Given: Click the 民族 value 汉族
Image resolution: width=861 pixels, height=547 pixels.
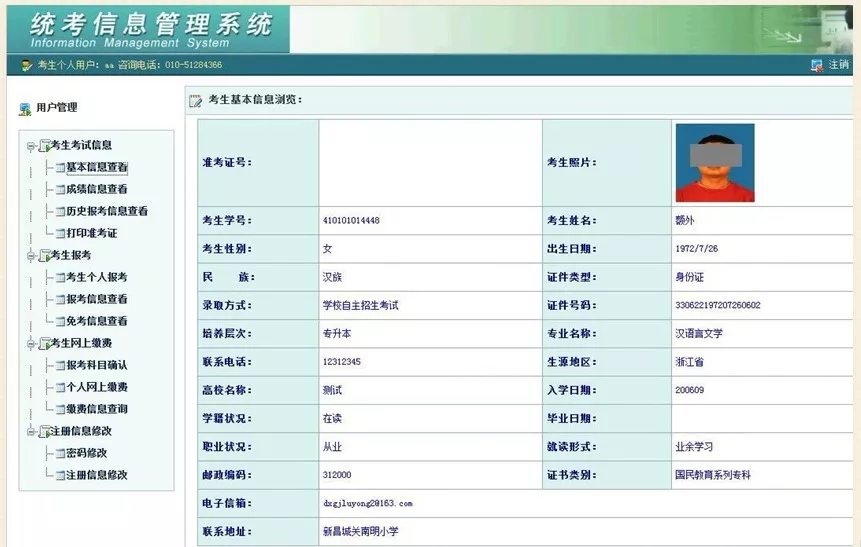Looking at the screenshot, I should click(x=332, y=277).
